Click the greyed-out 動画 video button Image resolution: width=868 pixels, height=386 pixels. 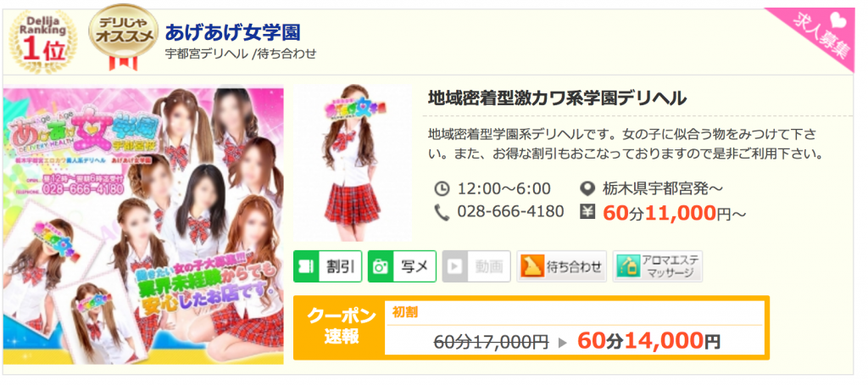[476, 266]
